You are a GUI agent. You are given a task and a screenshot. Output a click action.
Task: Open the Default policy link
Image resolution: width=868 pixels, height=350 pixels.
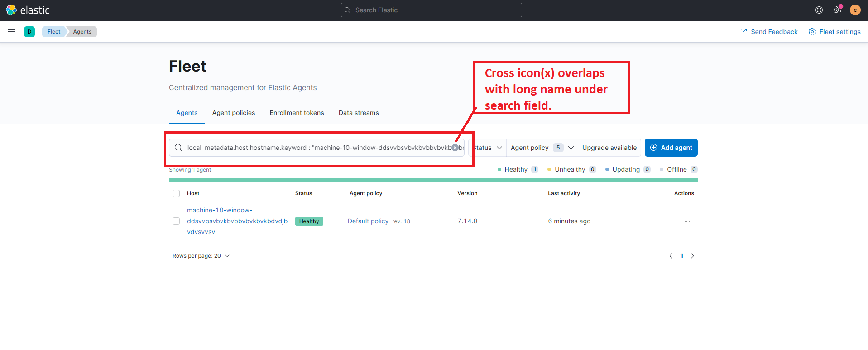click(368, 221)
